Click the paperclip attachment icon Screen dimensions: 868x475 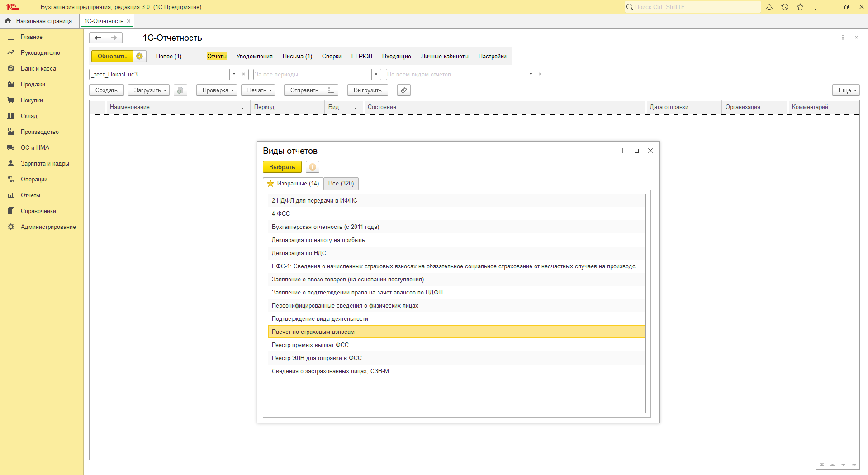click(403, 90)
